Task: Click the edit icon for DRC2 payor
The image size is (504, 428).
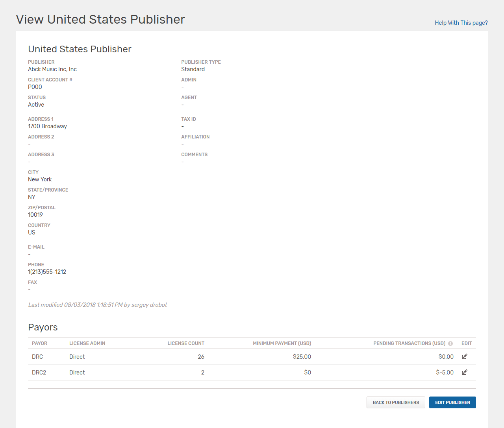Action: pos(464,373)
